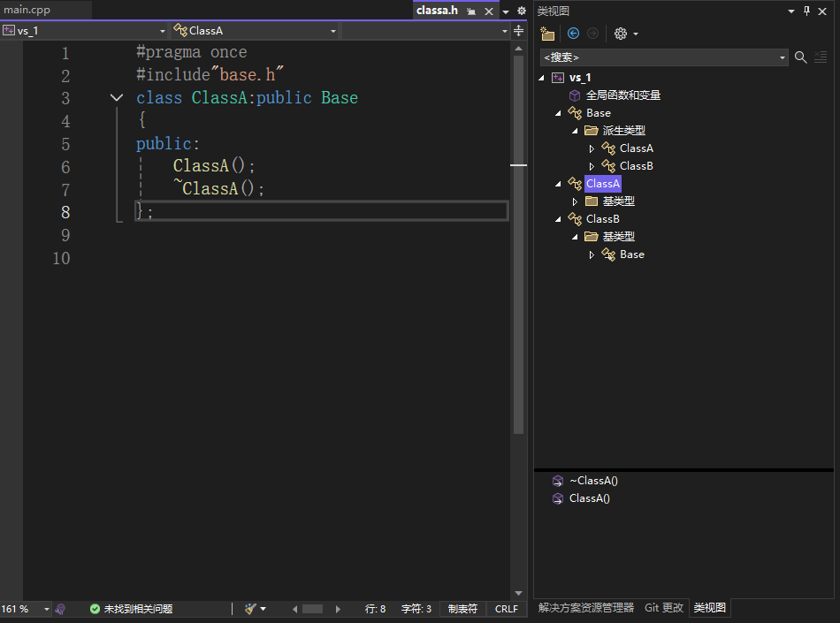Click the vertical scrollbar down arrow
The width and height of the screenshot is (840, 623).
[x=518, y=593]
